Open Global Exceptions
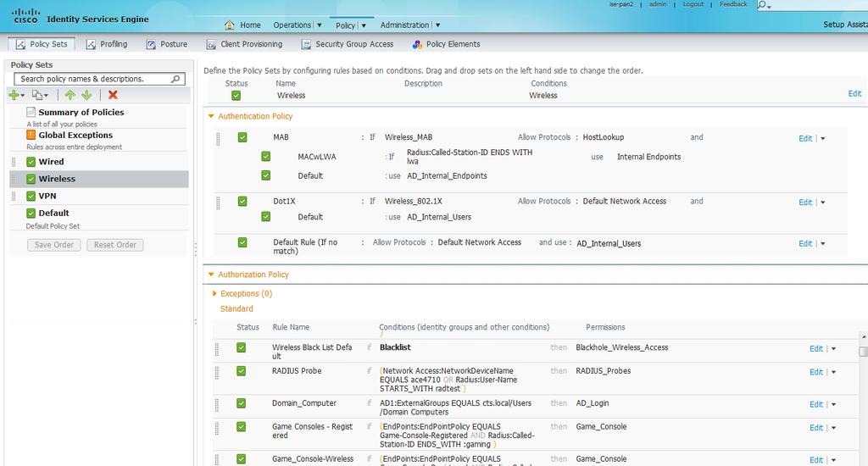The image size is (868, 466). coord(75,135)
